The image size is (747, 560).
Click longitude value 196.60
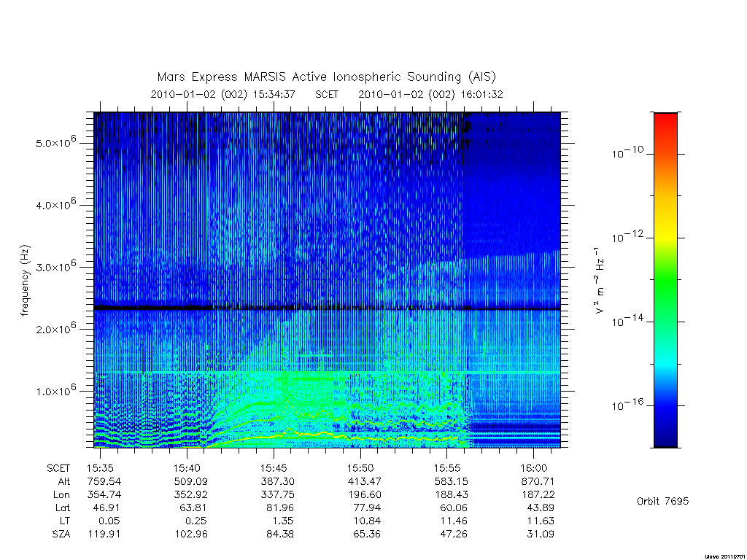[x=364, y=495]
